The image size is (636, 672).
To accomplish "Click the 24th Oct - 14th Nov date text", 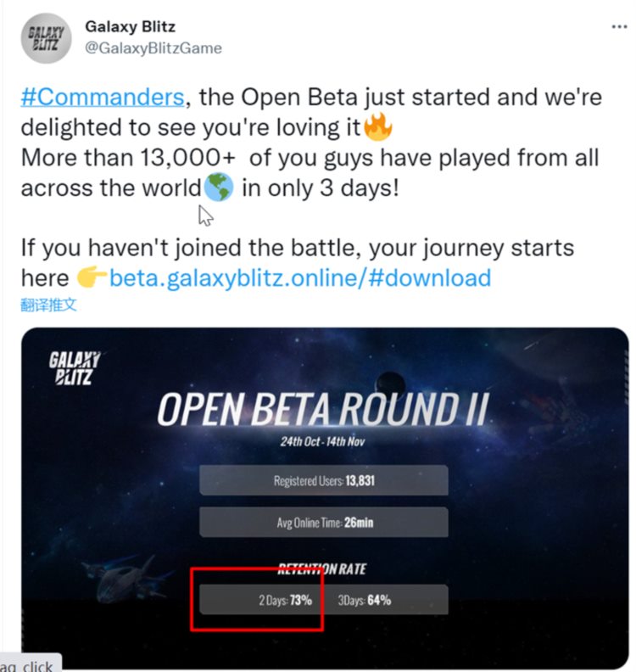I will (323, 442).
